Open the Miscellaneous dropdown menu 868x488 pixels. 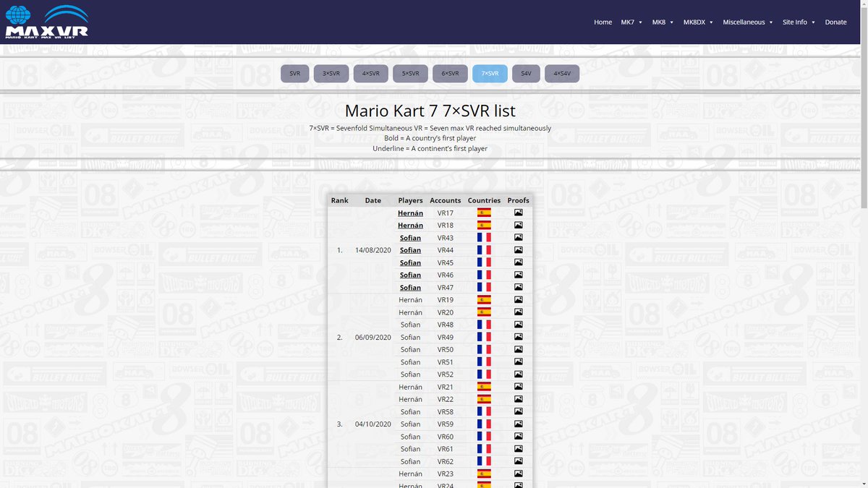click(747, 22)
